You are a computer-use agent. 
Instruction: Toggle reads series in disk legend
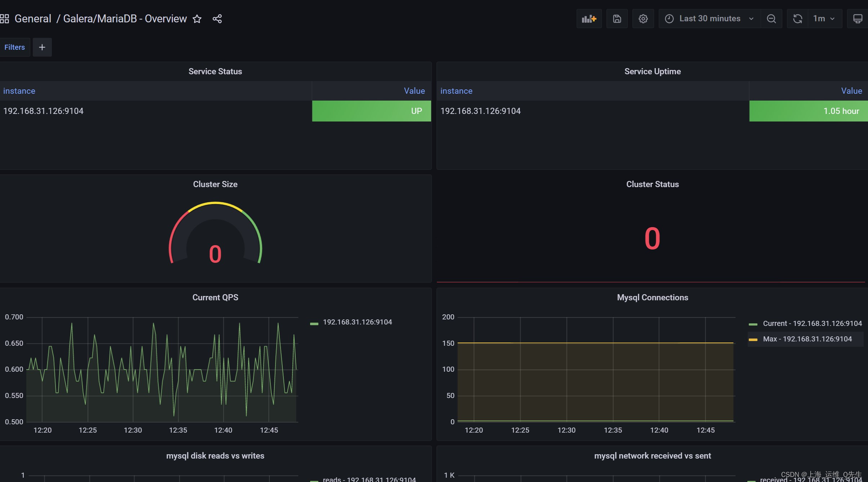369,479
